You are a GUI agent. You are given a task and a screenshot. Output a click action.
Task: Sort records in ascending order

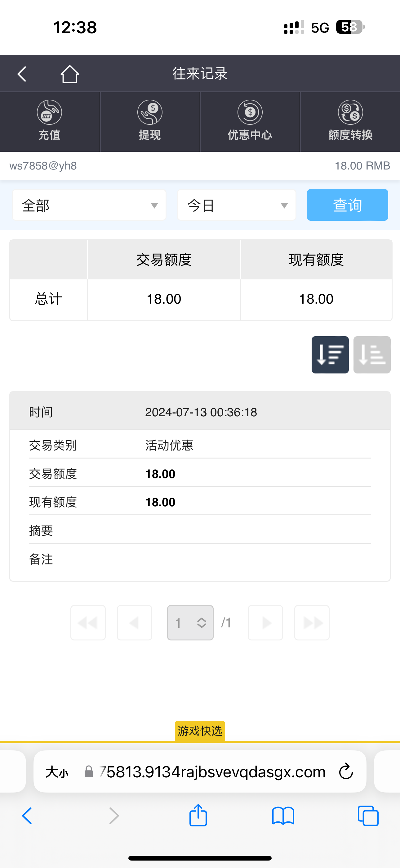point(372,355)
